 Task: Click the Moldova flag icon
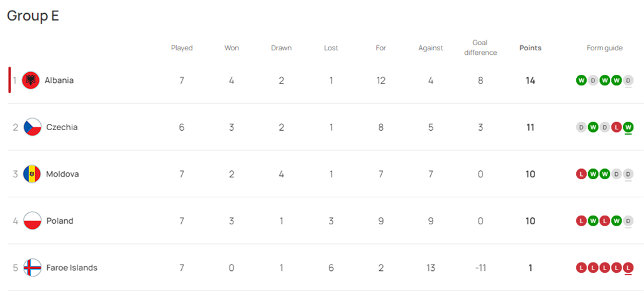pos(32,174)
